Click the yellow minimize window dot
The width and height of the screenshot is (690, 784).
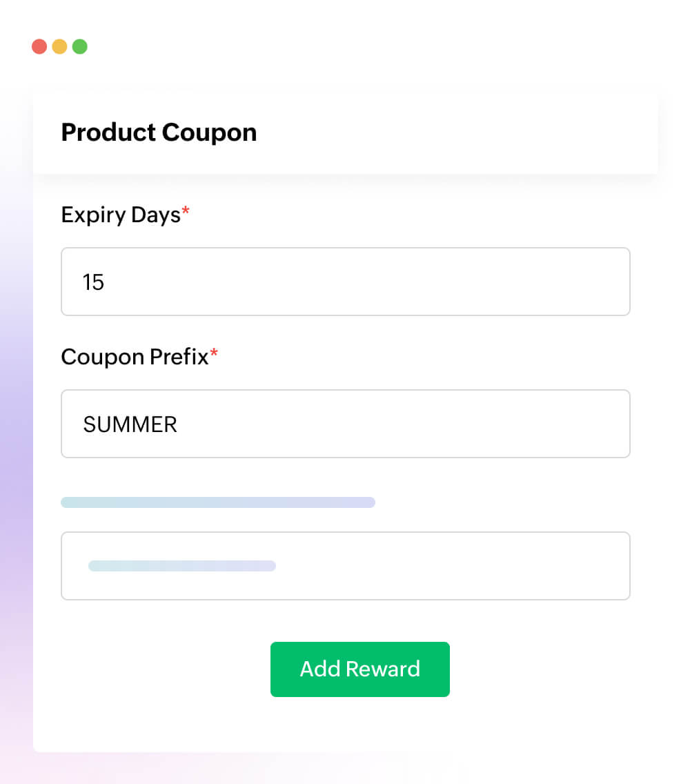[59, 47]
